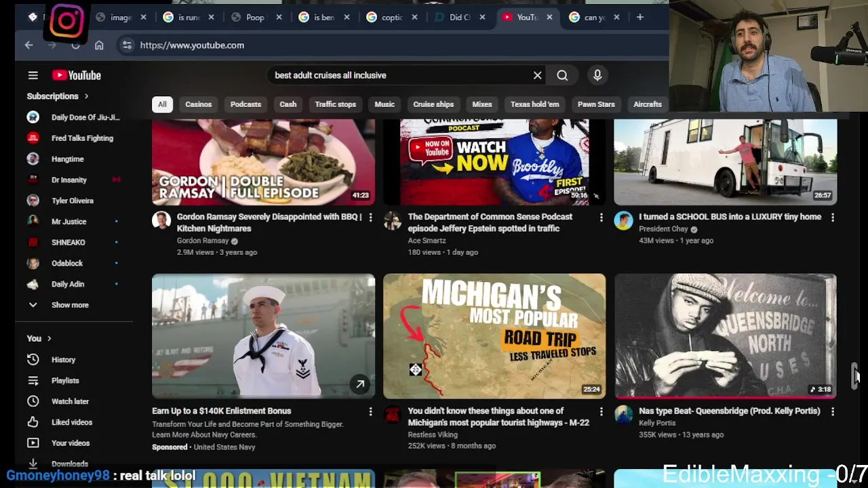
Task: Select the All filter chip
Action: pos(162,104)
